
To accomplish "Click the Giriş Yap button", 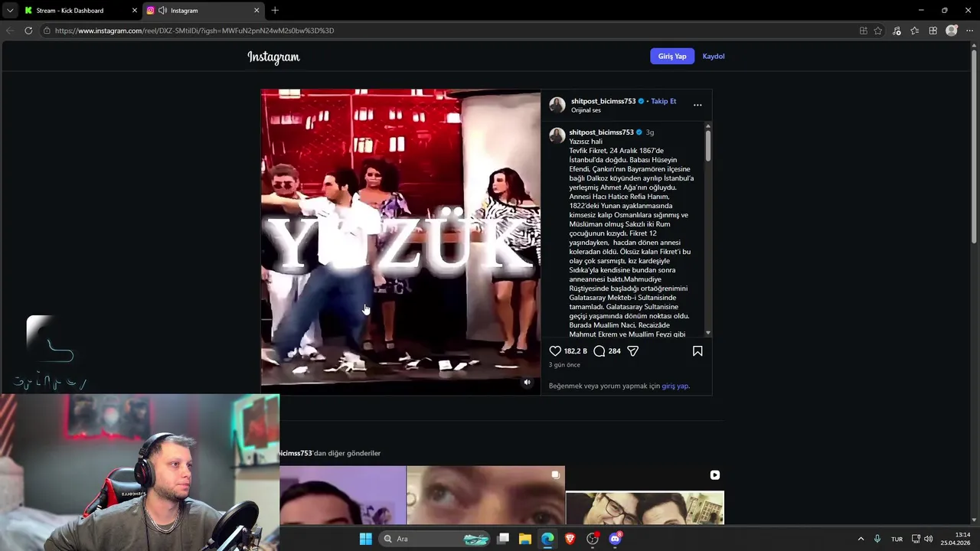I will coord(672,56).
